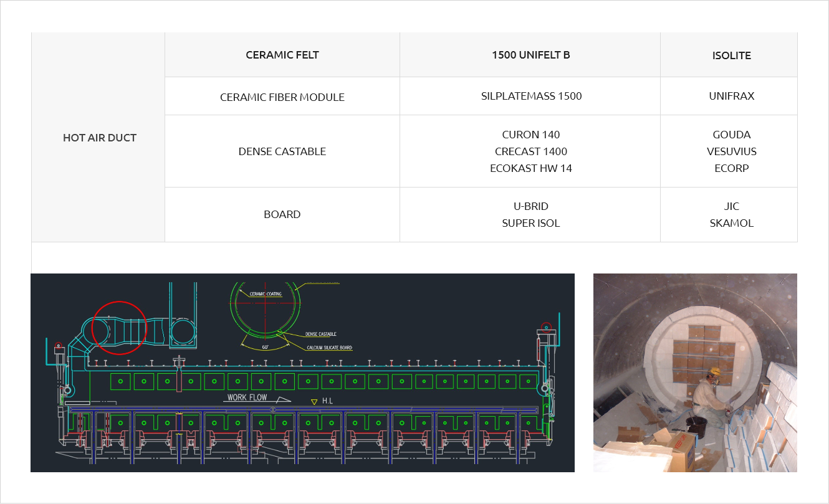This screenshot has width=829, height=504.
Task: Click the CRECAST 1400 product text
Action: pos(531,151)
